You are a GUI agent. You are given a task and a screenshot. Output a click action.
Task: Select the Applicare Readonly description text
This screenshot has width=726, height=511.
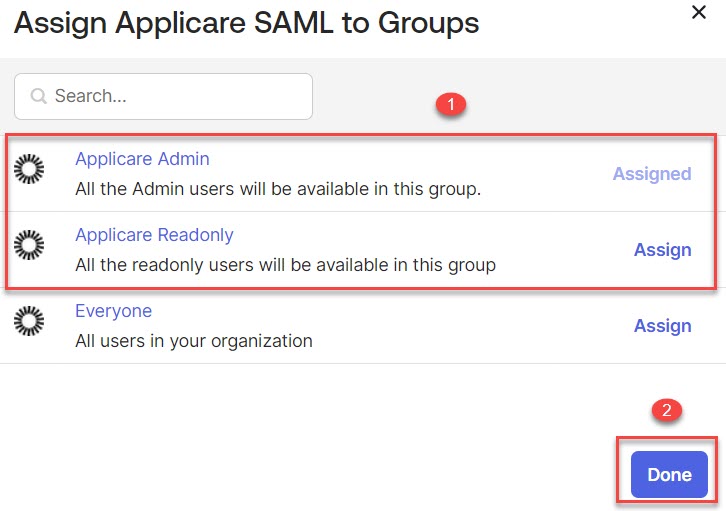point(285,265)
